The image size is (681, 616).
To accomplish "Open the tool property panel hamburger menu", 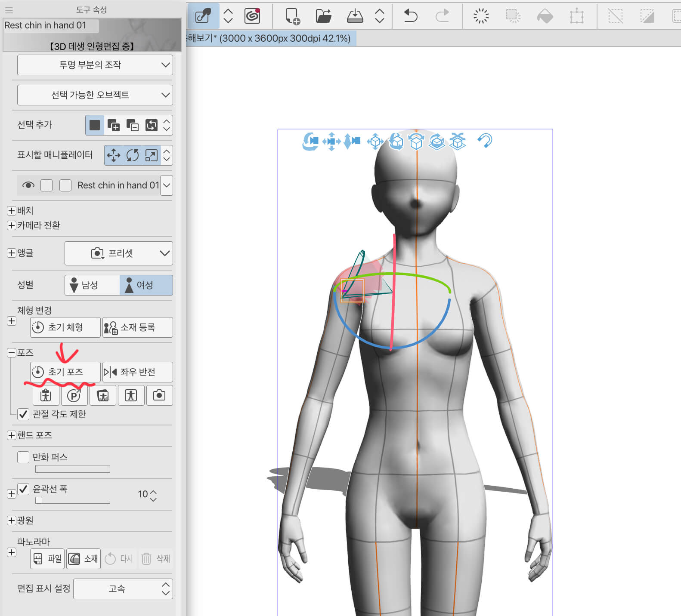I will (x=9, y=10).
